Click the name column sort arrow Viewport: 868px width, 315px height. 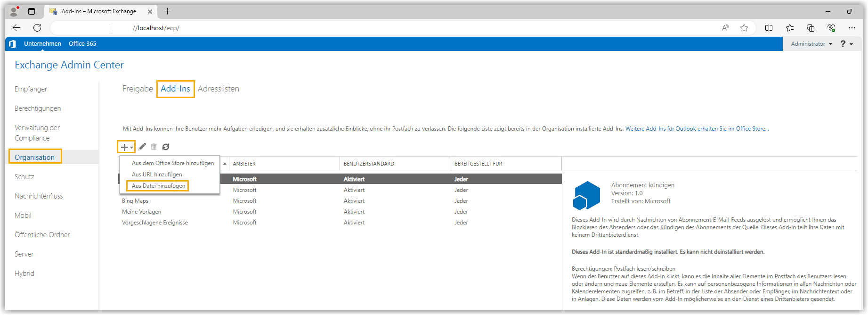[x=225, y=164]
